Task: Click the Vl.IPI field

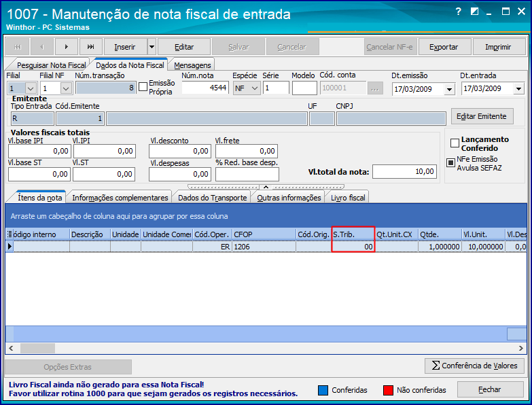Action: coord(105,152)
